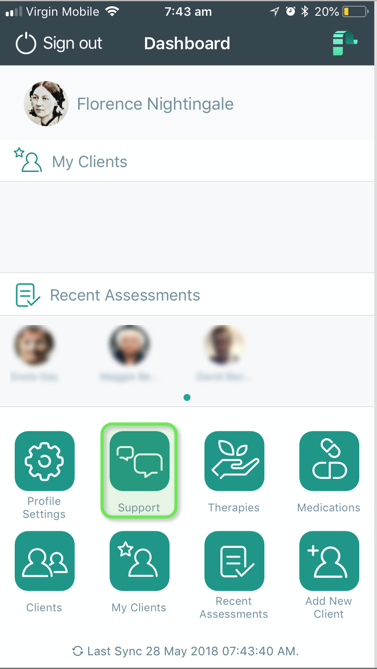Image resolution: width=377 pixels, height=669 pixels.
Task: Tap the Last Sync refresh icon
Action: tap(78, 651)
